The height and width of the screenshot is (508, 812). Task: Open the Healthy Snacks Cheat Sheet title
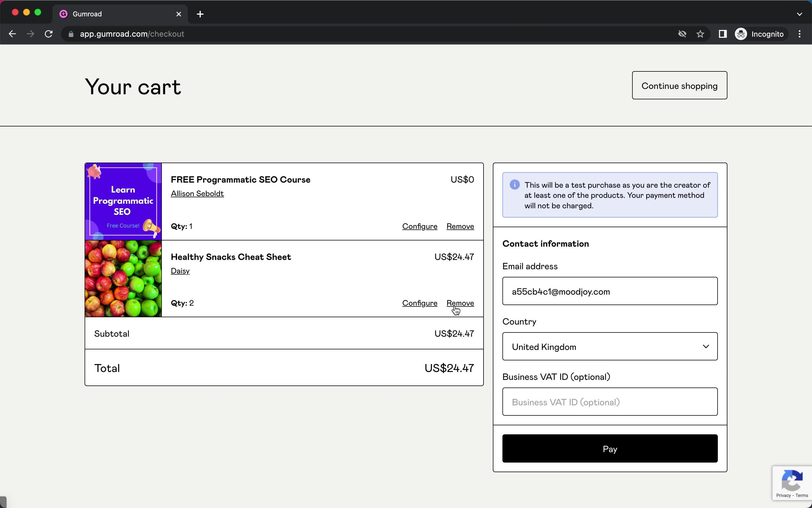(x=231, y=257)
